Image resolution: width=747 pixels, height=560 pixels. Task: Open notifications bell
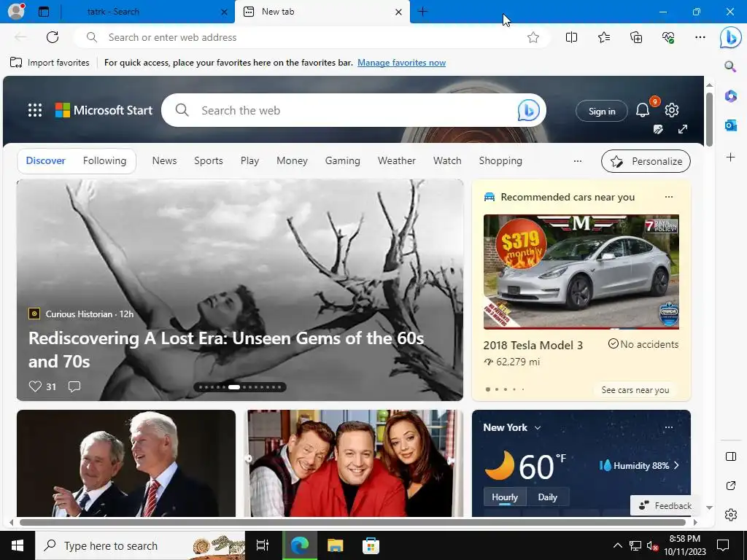coord(642,111)
